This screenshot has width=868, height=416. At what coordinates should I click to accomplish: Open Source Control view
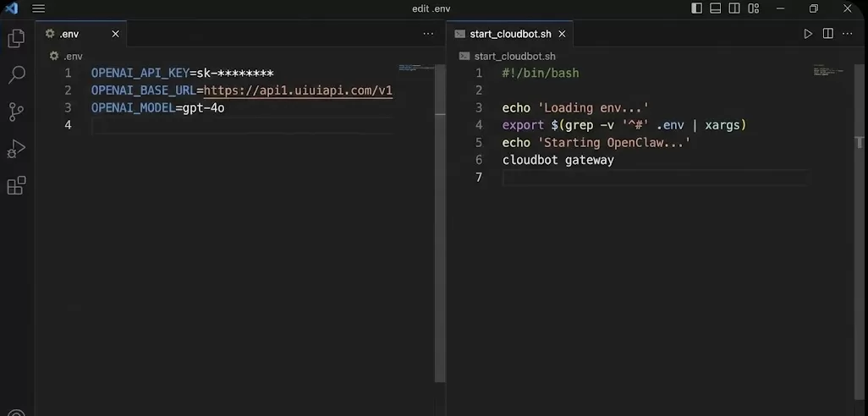(x=16, y=112)
